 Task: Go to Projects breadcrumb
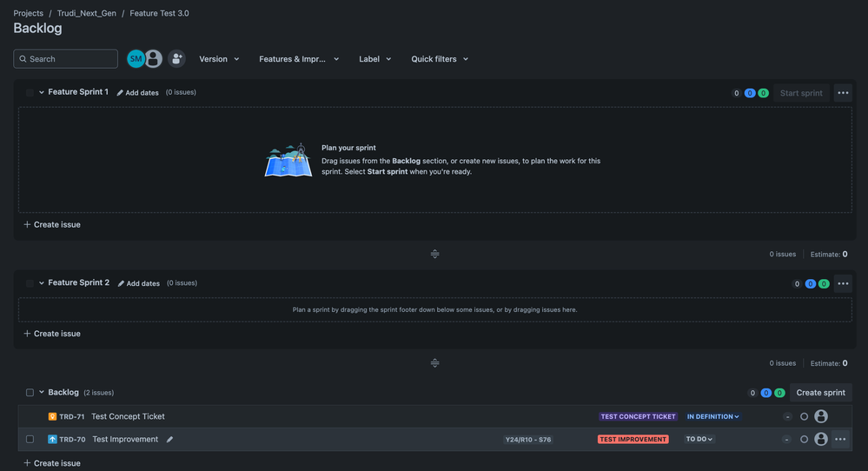pyautogui.click(x=28, y=13)
